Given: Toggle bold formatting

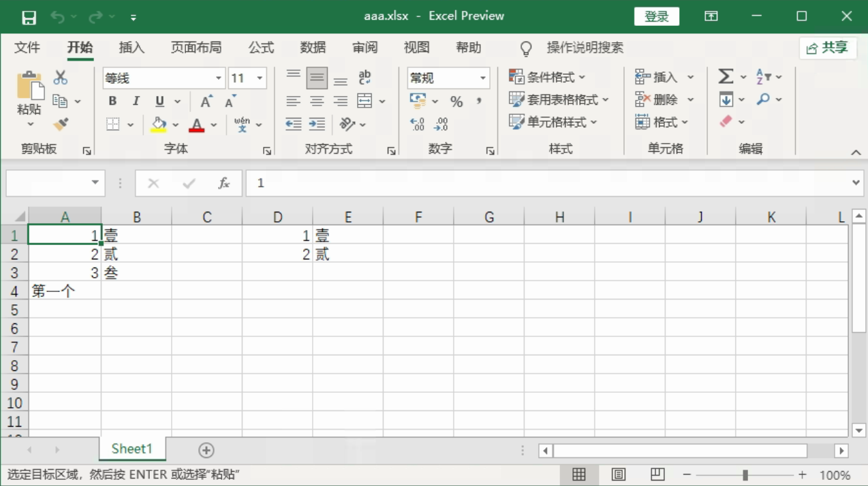Looking at the screenshot, I should [x=112, y=101].
